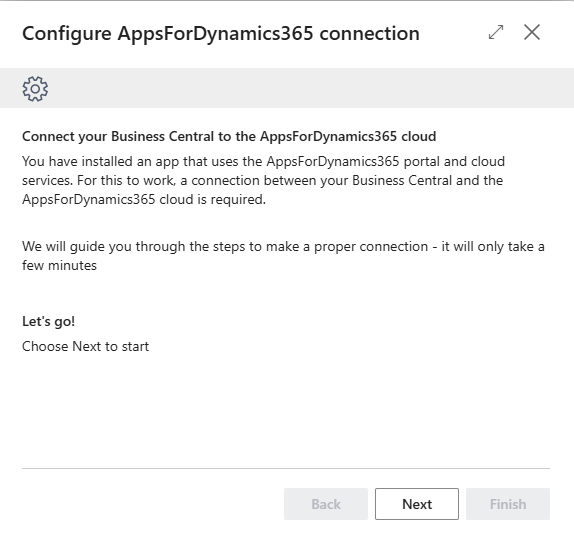This screenshot has height=538, width=574.
Task: Click the Next button to start
Action: (417, 504)
